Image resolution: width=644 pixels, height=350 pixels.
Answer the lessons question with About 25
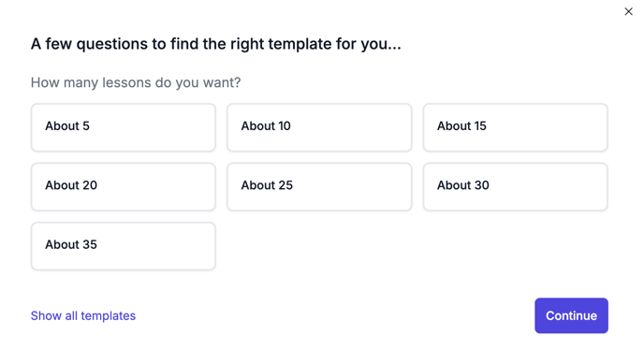[x=319, y=187]
